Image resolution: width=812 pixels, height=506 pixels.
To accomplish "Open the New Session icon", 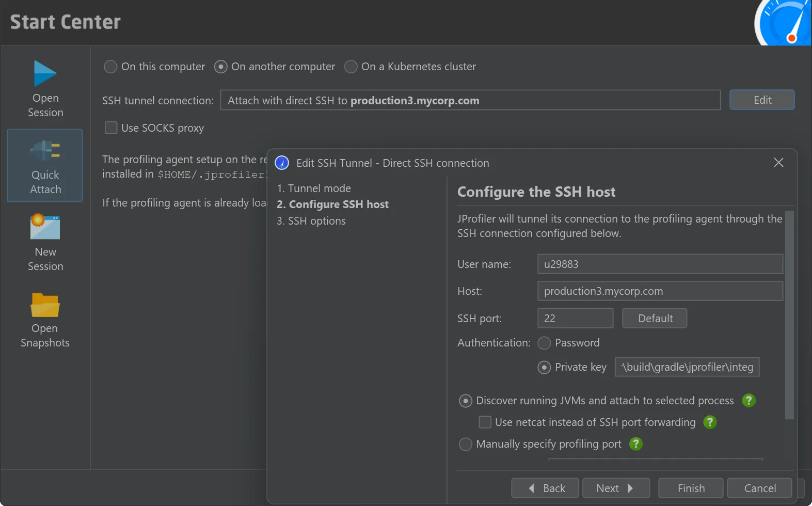I will 45,228.
